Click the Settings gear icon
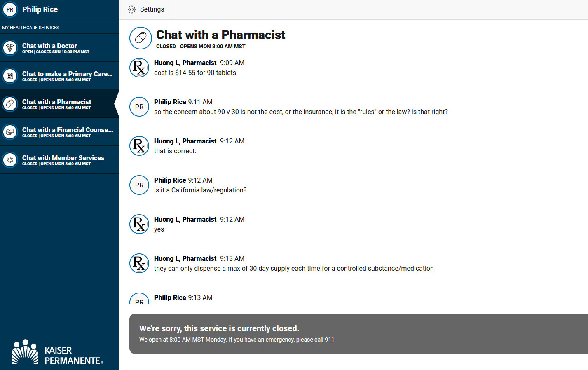Screen dimensions: 588x370 point(132,9)
